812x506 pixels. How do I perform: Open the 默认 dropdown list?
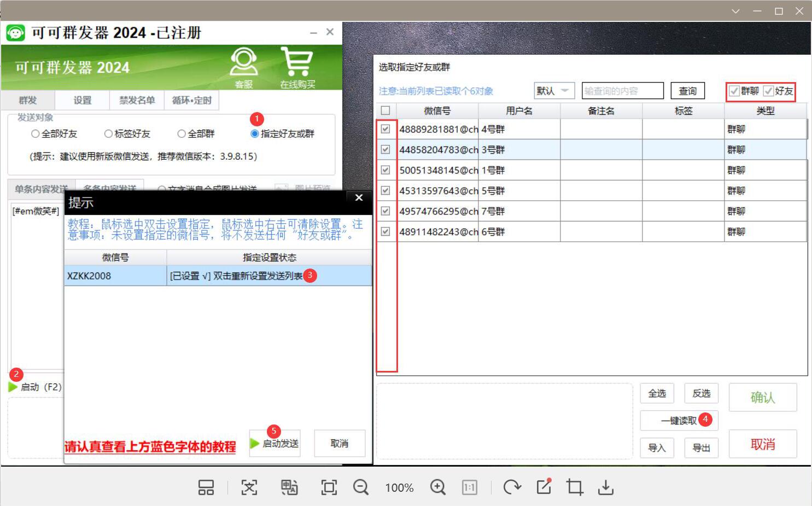(554, 91)
